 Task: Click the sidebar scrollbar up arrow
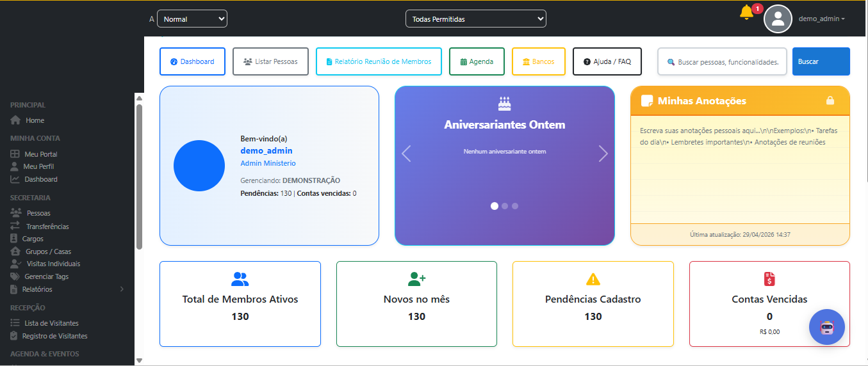click(139, 98)
